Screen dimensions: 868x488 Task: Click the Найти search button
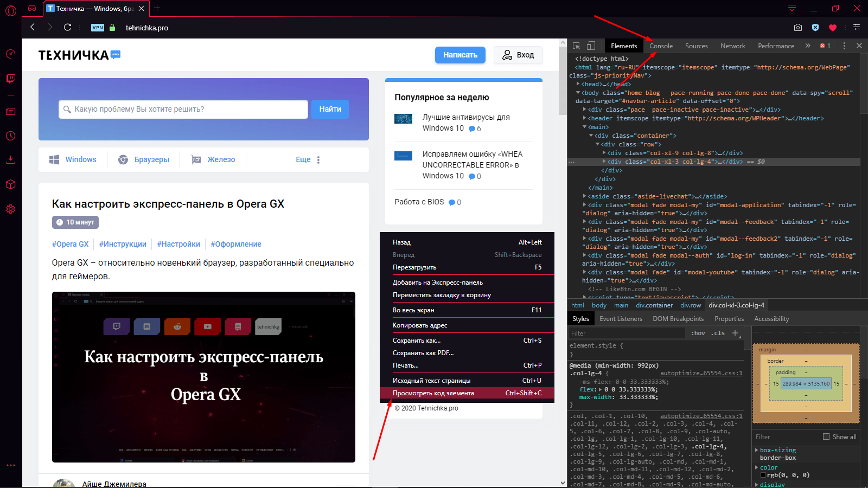coord(330,109)
